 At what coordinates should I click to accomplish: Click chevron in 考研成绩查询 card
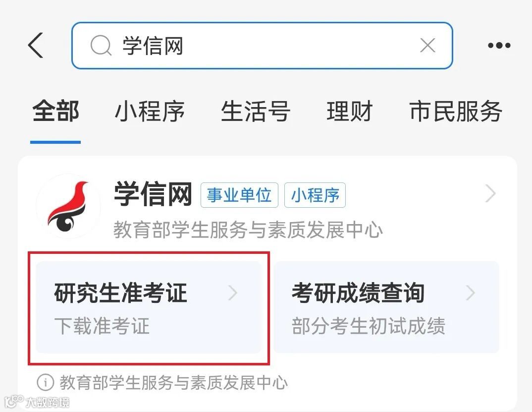pyautogui.click(x=470, y=293)
